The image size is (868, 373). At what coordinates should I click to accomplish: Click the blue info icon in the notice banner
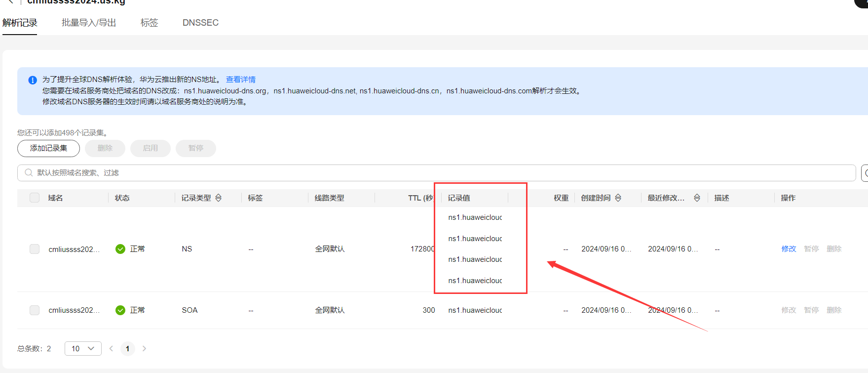33,80
